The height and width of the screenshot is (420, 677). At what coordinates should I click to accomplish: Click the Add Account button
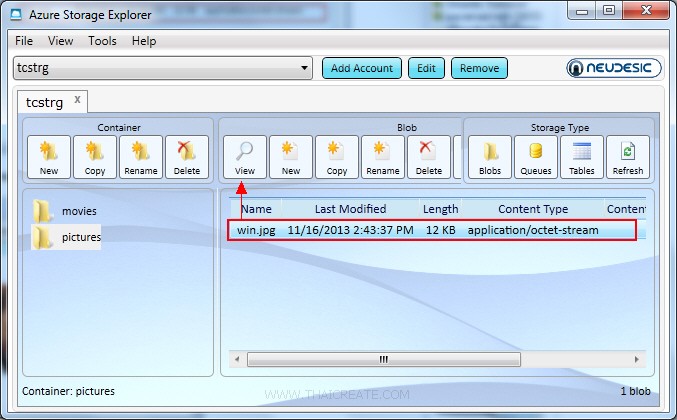coord(362,68)
